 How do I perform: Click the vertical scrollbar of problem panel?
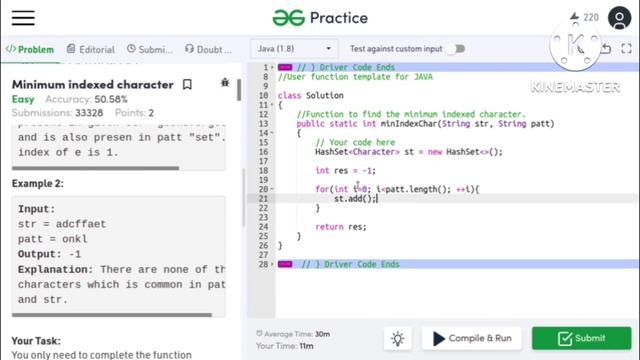(239, 90)
